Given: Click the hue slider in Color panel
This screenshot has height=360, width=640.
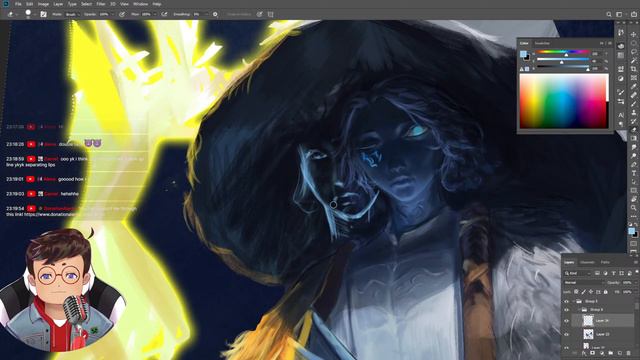Looking at the screenshot, I should (x=563, y=52).
